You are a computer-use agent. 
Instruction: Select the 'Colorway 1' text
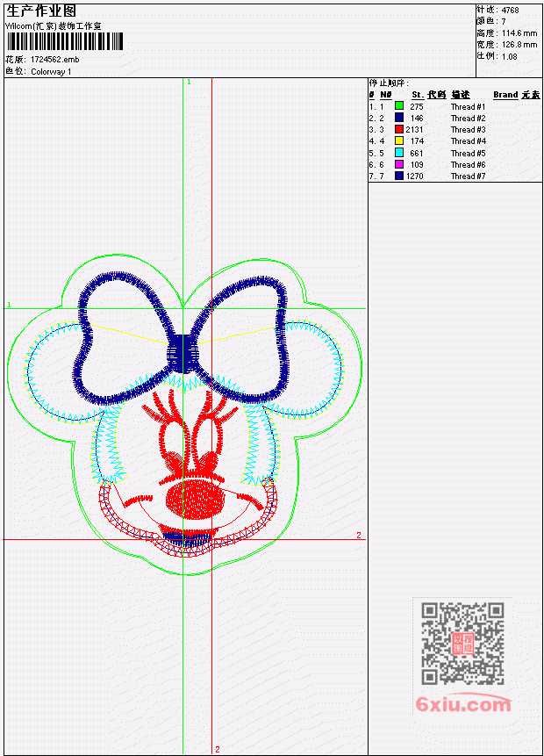[51, 72]
